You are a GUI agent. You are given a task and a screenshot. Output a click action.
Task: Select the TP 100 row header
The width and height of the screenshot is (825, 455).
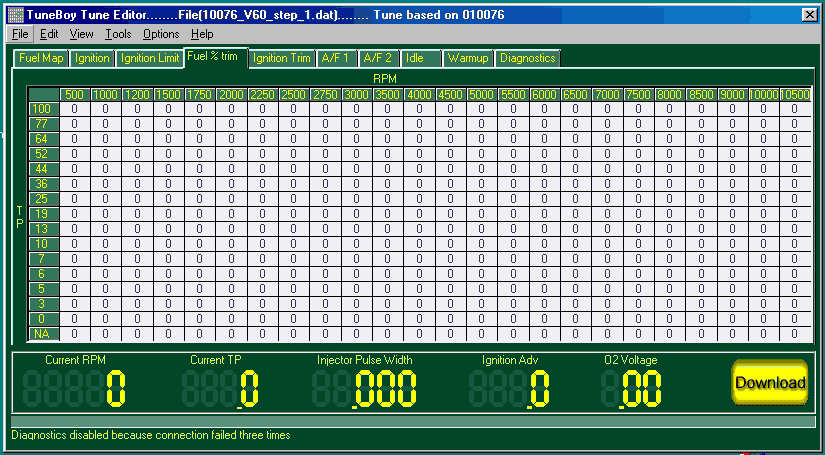coord(43,109)
